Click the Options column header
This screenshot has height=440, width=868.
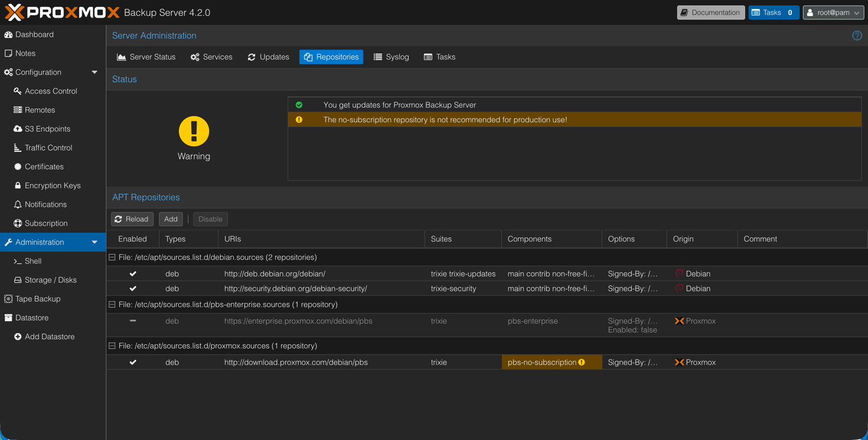[635, 239]
